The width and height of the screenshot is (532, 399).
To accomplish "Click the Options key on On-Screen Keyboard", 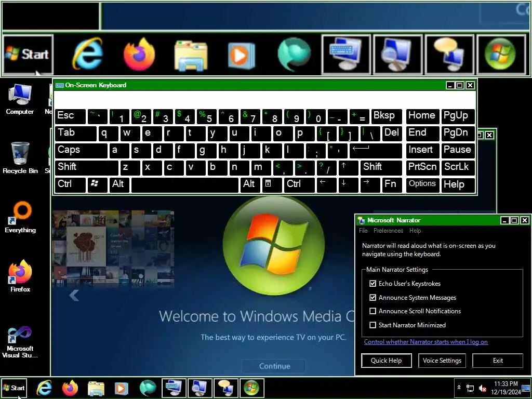I will pyautogui.click(x=423, y=185).
